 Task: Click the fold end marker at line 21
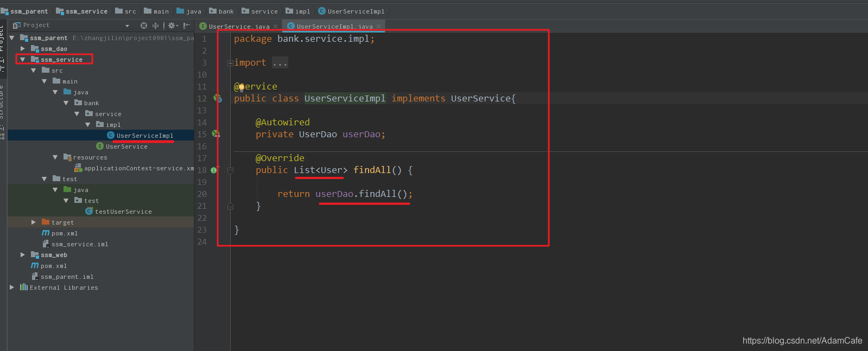tap(230, 206)
